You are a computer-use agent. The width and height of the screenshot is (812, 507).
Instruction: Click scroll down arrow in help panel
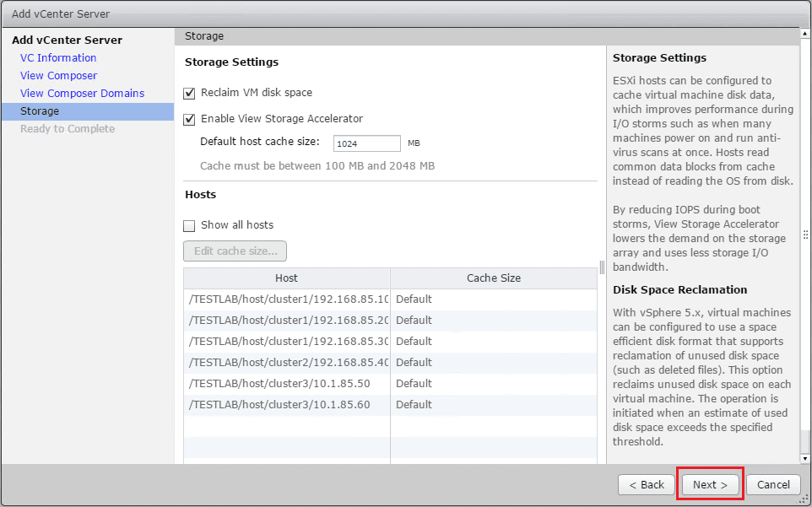(x=804, y=458)
